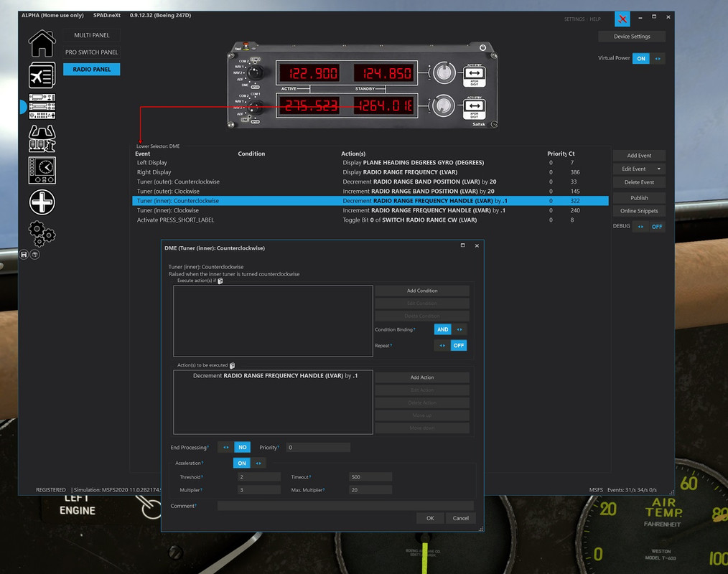Select the RADIO PANEL tab
This screenshot has height=574, width=728.
point(91,69)
